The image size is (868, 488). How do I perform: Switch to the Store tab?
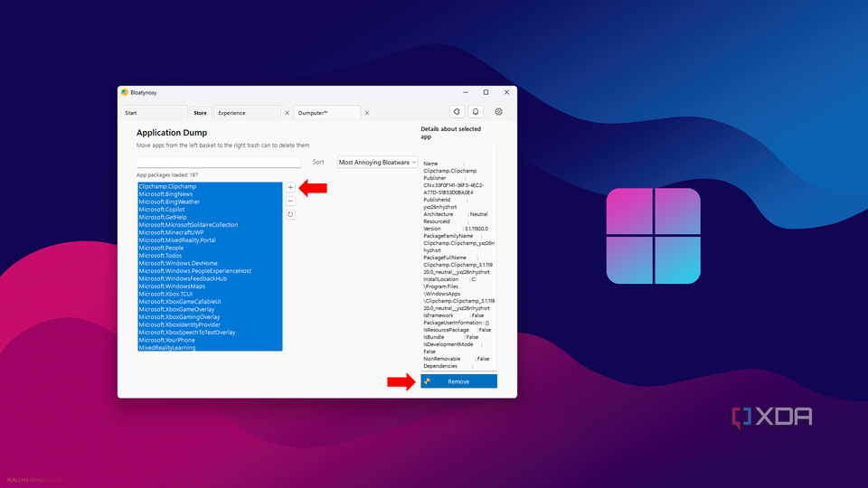pyautogui.click(x=200, y=113)
